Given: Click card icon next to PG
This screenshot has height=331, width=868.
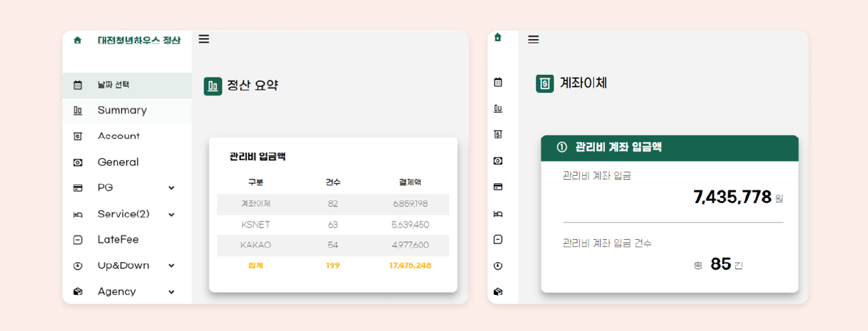Looking at the screenshot, I should (78, 188).
